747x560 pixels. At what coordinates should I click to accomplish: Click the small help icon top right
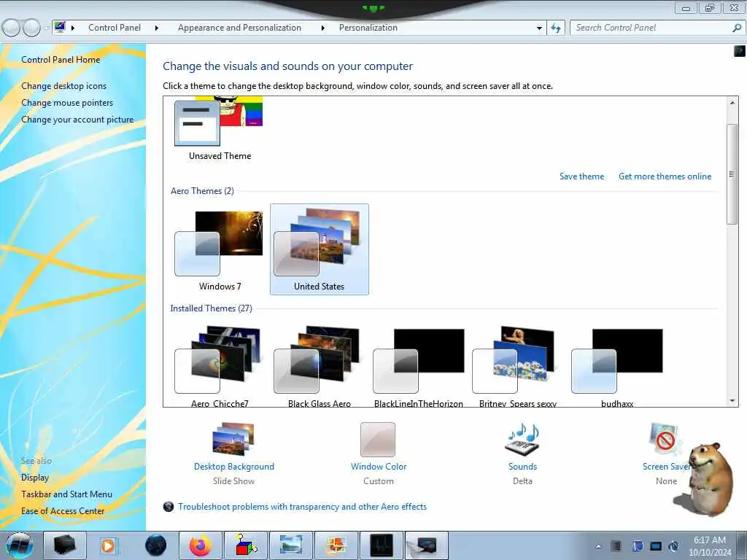tap(740, 50)
